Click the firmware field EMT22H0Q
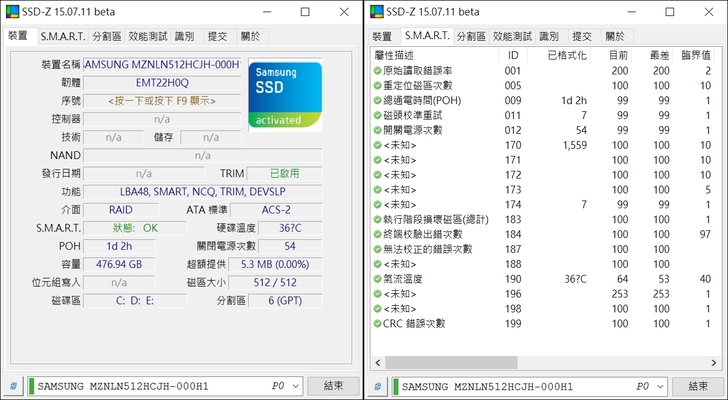This screenshot has width=728, height=400. (x=162, y=83)
